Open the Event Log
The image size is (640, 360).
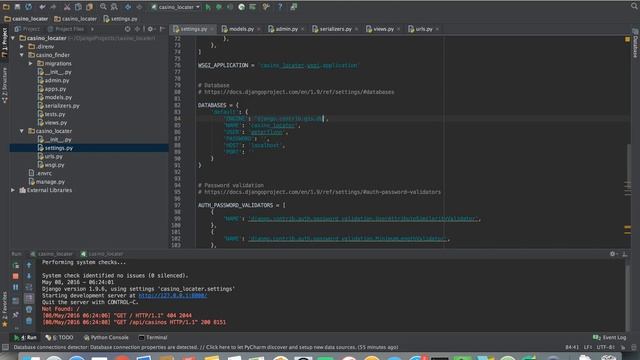tap(609, 338)
